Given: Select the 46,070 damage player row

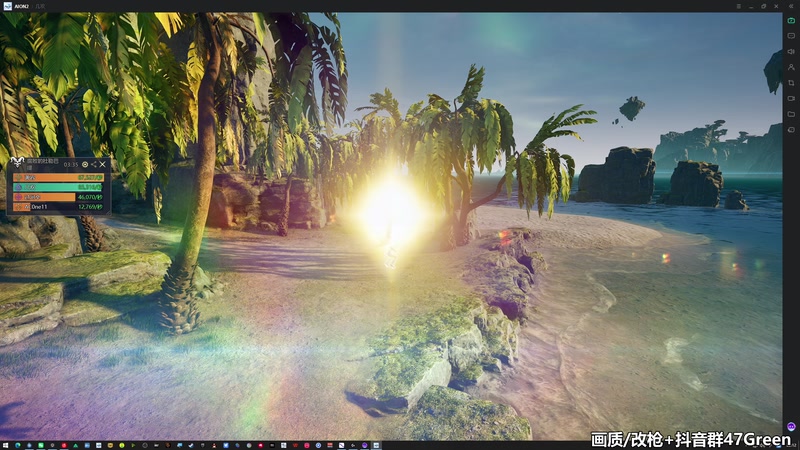Looking at the screenshot, I should pyautogui.click(x=58, y=197).
